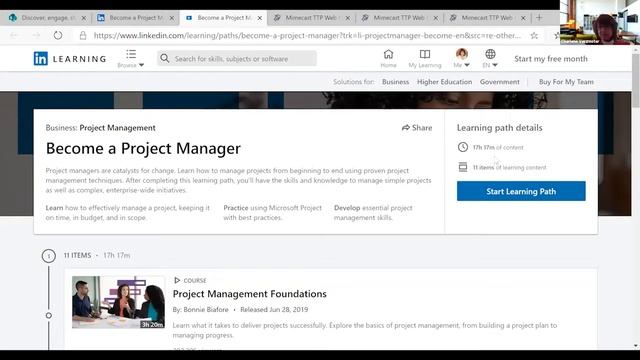Focus the skills search field

(x=237, y=58)
